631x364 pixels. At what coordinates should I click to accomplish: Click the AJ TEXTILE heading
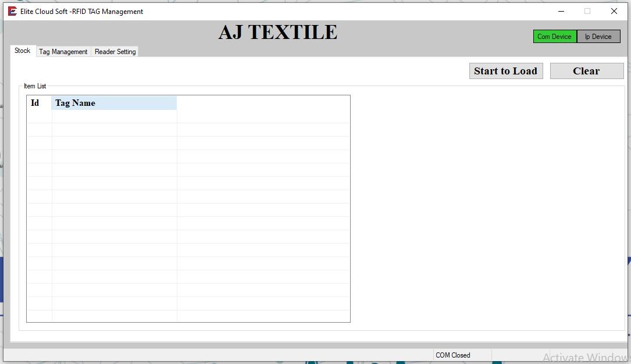(x=277, y=33)
